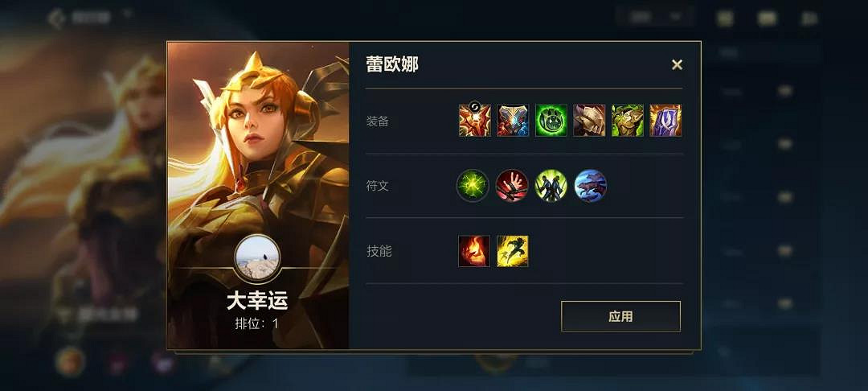This screenshot has height=391, width=868.
Task: Select the brown stone gauntlet equipment icon
Action: [x=589, y=120]
